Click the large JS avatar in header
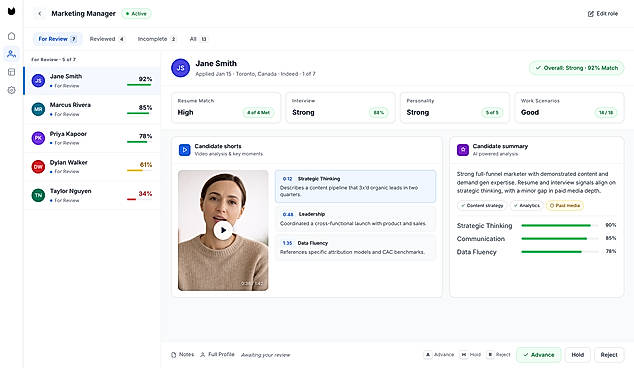 coord(180,68)
